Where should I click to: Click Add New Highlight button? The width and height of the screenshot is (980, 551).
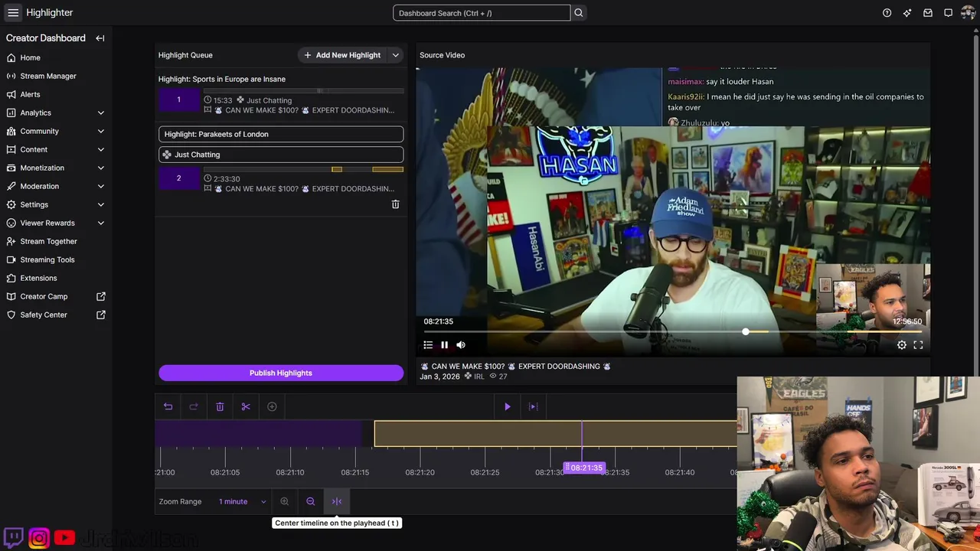click(341, 55)
